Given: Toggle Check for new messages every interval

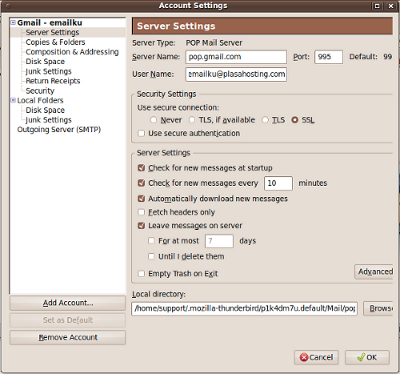Looking at the screenshot, I should (x=141, y=183).
